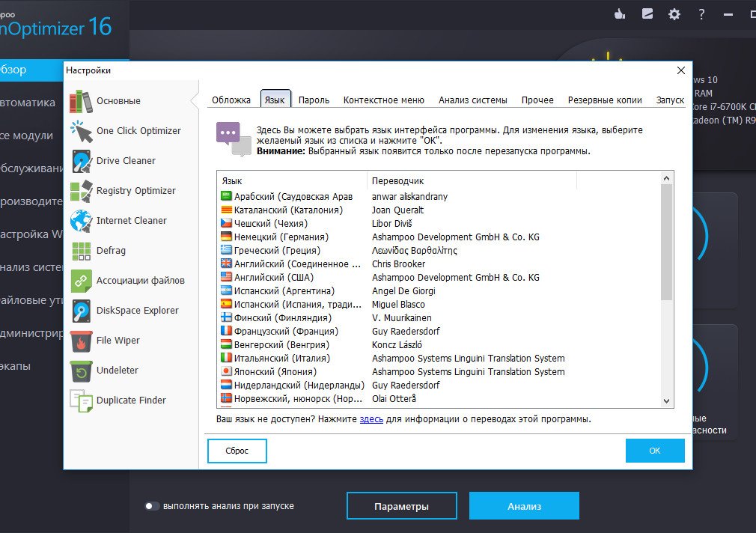Image resolution: width=756 pixels, height=533 pixels.
Task: Click the French flag icon
Action: pos(226,331)
